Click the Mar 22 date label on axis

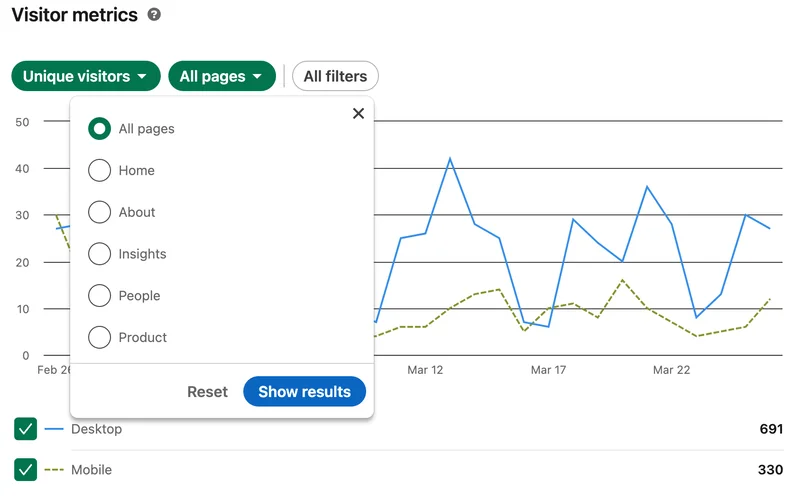pos(671,370)
